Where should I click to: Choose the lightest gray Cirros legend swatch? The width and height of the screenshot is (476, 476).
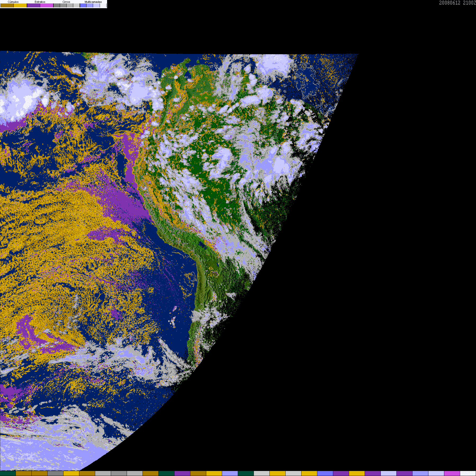pos(76,5)
